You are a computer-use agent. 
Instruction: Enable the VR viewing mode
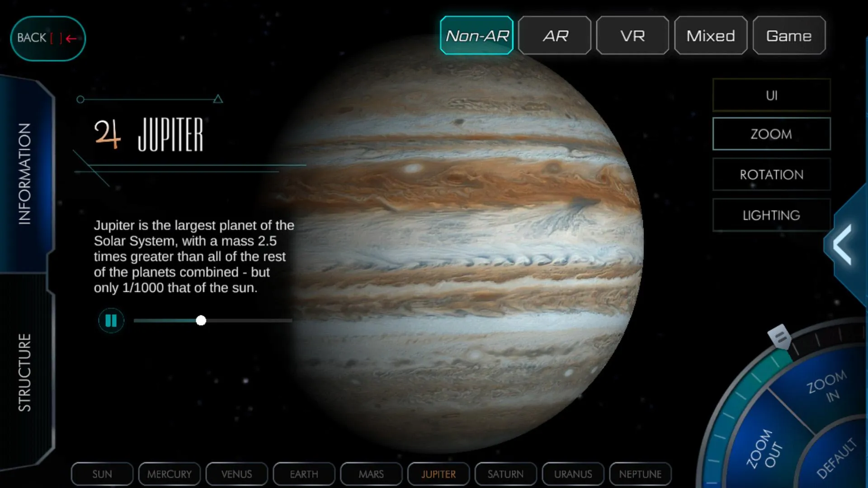point(632,36)
